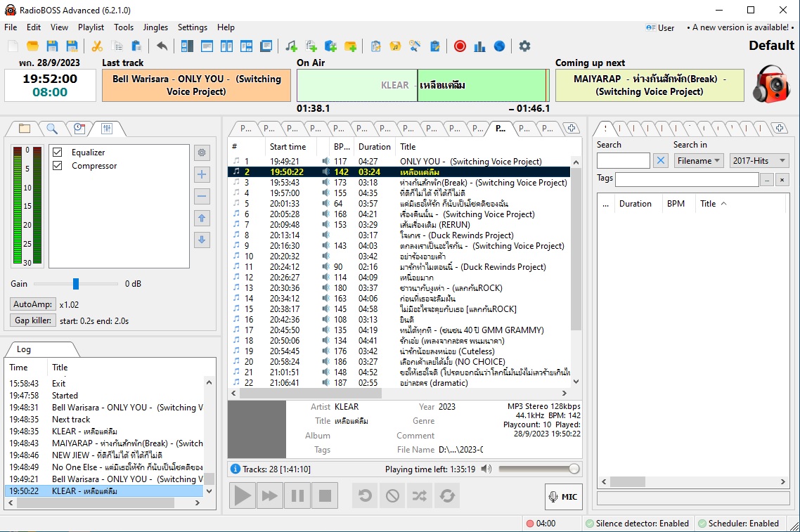Open the File menu
Image resolution: width=800 pixels, height=532 pixels.
coord(11,27)
